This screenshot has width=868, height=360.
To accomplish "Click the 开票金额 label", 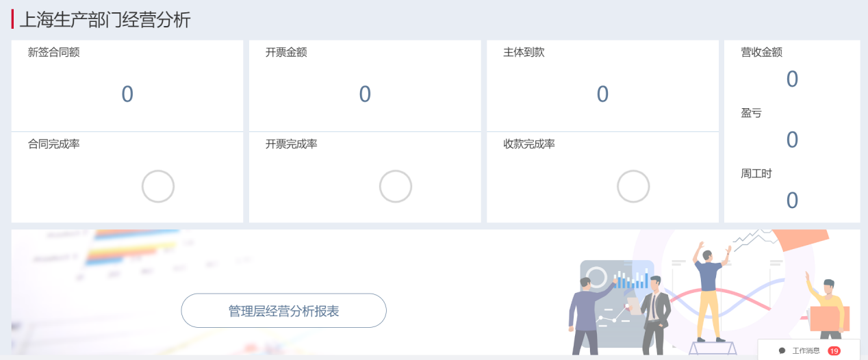I will point(286,52).
